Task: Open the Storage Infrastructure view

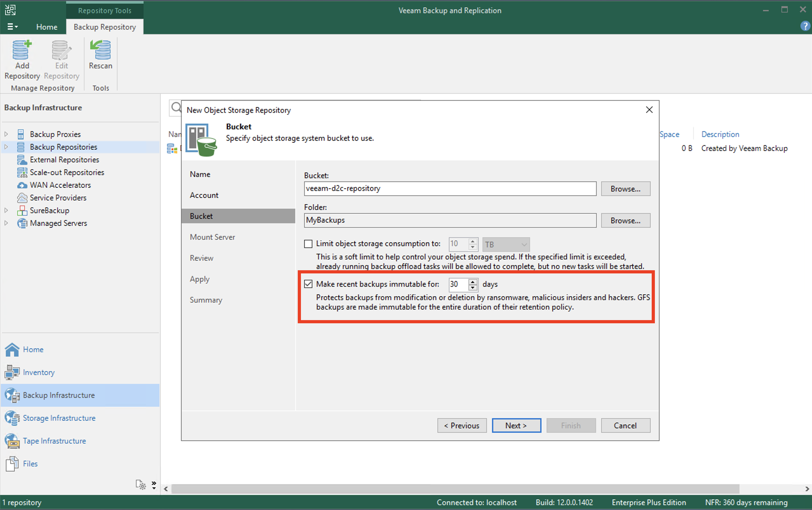Action: click(x=80, y=418)
